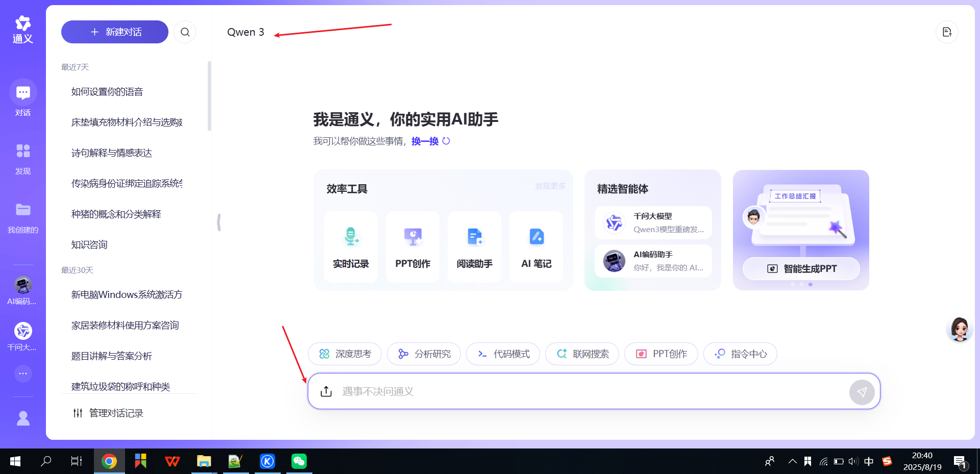980x474 pixels.
Task: Open the 如何设置你的语音 conversation
Action: pos(107,92)
